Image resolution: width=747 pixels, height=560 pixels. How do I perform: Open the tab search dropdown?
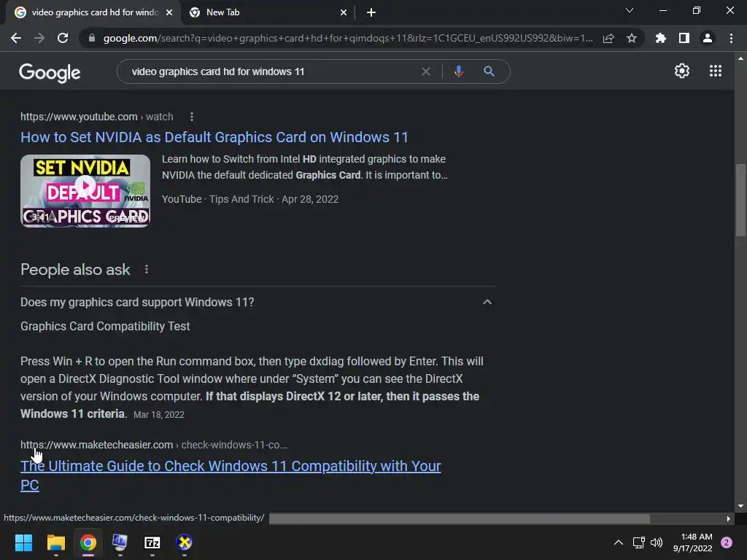tap(630, 10)
